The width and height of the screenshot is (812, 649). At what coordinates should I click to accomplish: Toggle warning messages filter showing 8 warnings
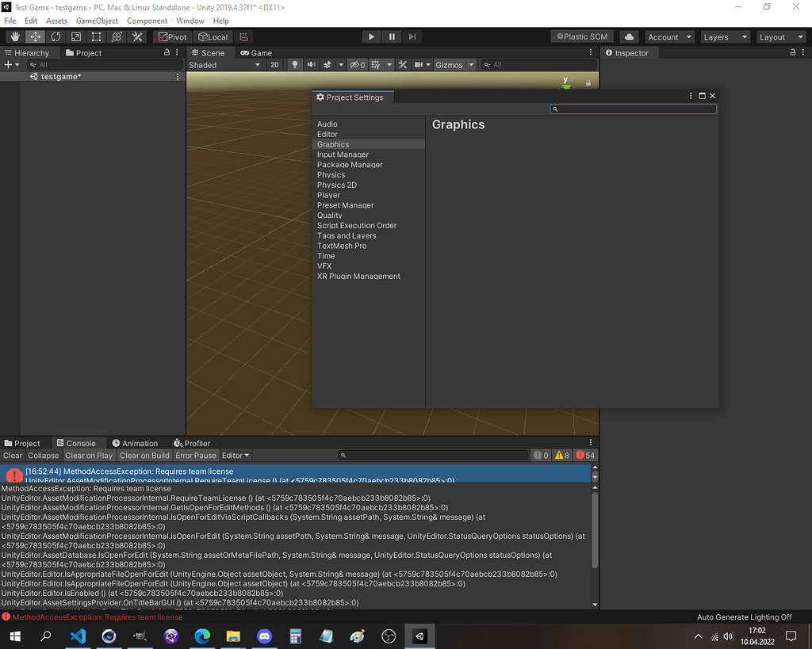click(x=563, y=455)
